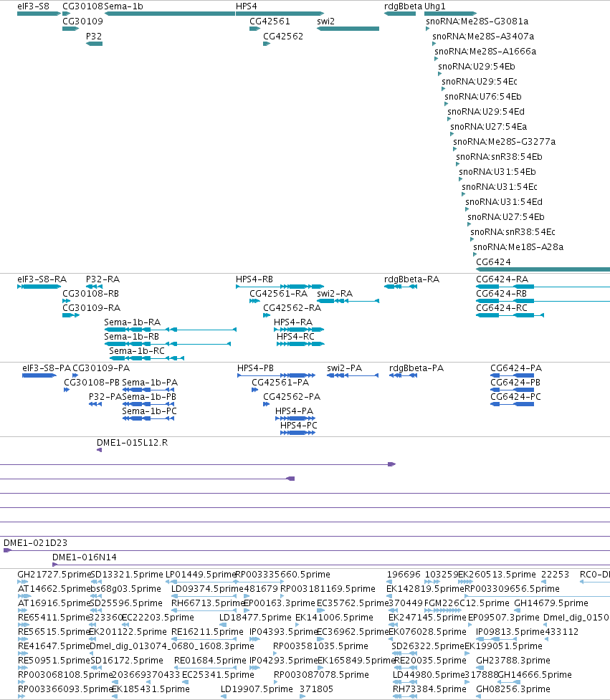Open EST LD19907.5prime label
This screenshot has height=700, width=610.
257,689
